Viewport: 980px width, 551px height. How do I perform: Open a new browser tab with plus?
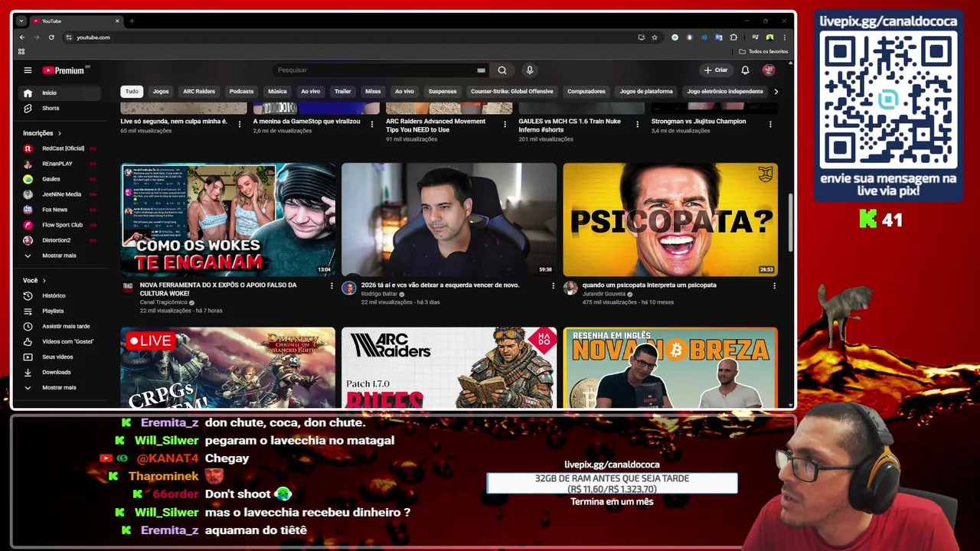tap(132, 21)
